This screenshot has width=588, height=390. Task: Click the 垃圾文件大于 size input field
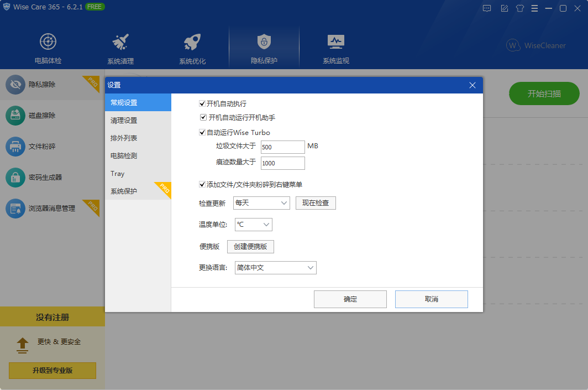pyautogui.click(x=282, y=147)
